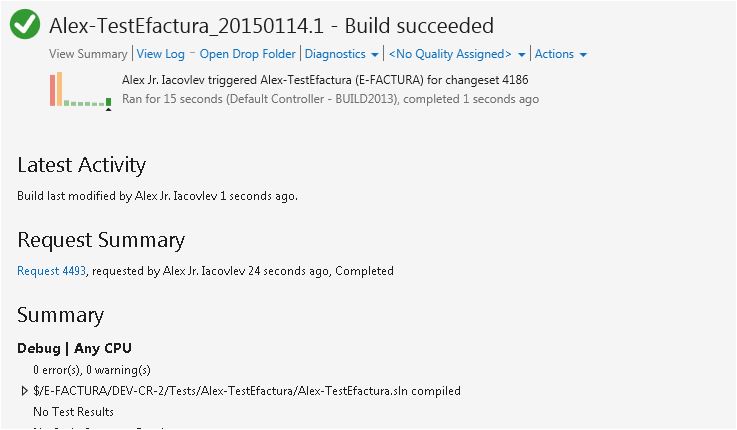Click arrow next to No Quality Assigned

pyautogui.click(x=521, y=55)
